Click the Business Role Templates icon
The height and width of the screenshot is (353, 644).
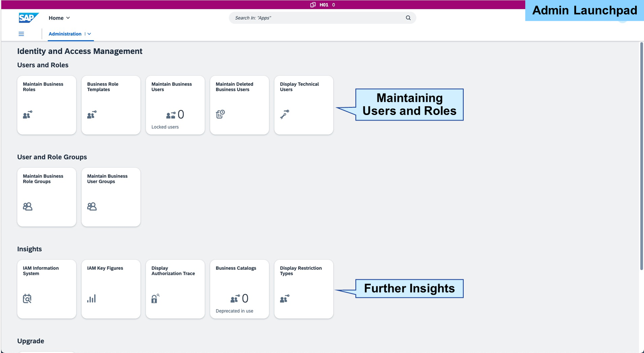coord(92,115)
